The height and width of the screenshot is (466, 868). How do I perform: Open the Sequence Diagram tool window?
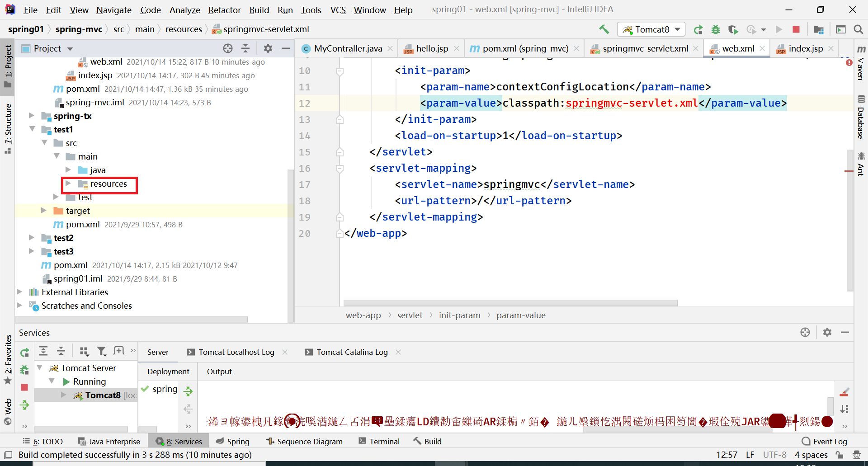(304, 441)
